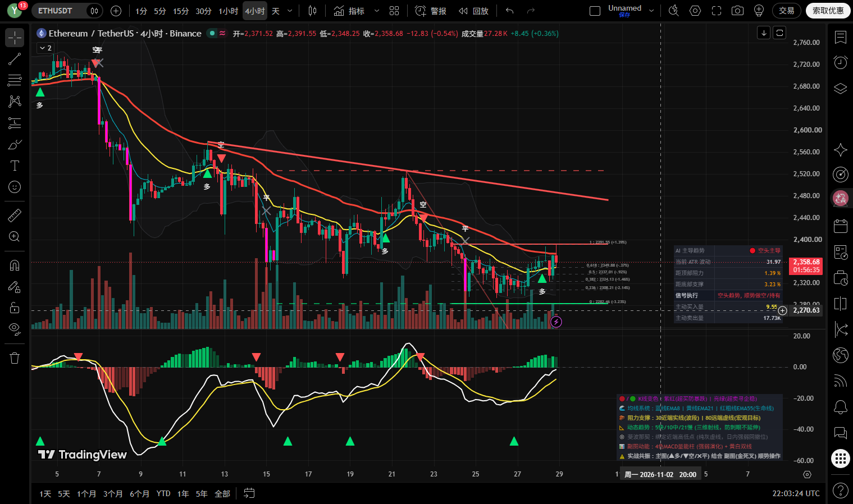Image resolution: width=853 pixels, height=504 pixels.
Task: Open the go-to-date calendar button
Action: (249, 493)
